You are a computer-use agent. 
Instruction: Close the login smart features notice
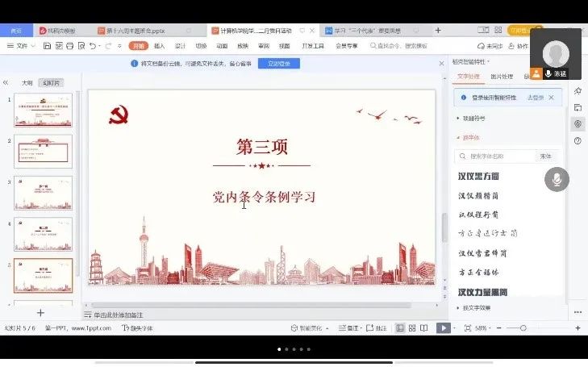click(552, 98)
